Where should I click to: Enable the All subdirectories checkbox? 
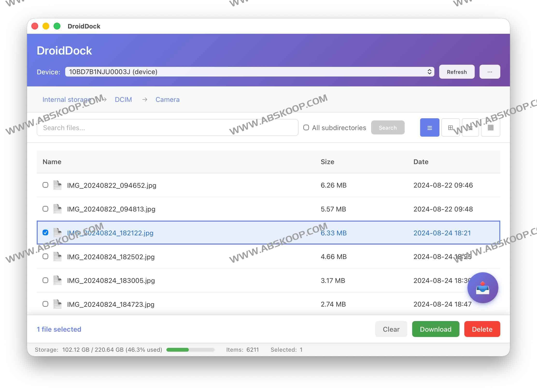pyautogui.click(x=306, y=127)
